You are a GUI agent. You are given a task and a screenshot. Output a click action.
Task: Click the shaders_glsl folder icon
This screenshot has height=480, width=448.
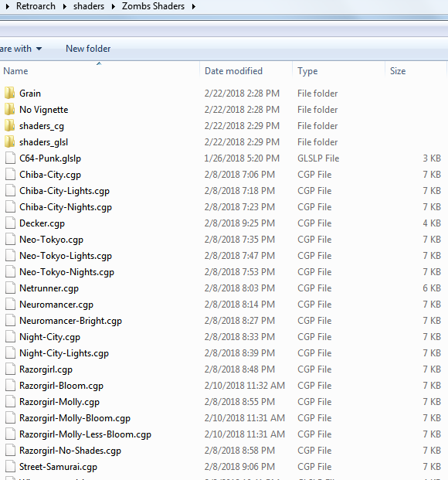pyautogui.click(x=10, y=141)
